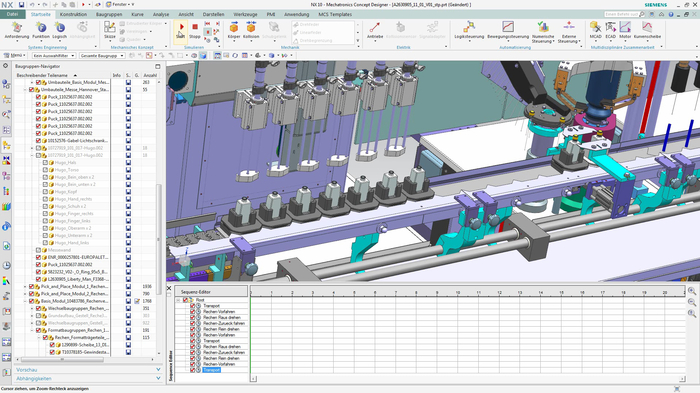Click the bottom magnifier icon in Sequenz-Editor
The height and width of the screenshot is (393, 700).
pos(692,314)
